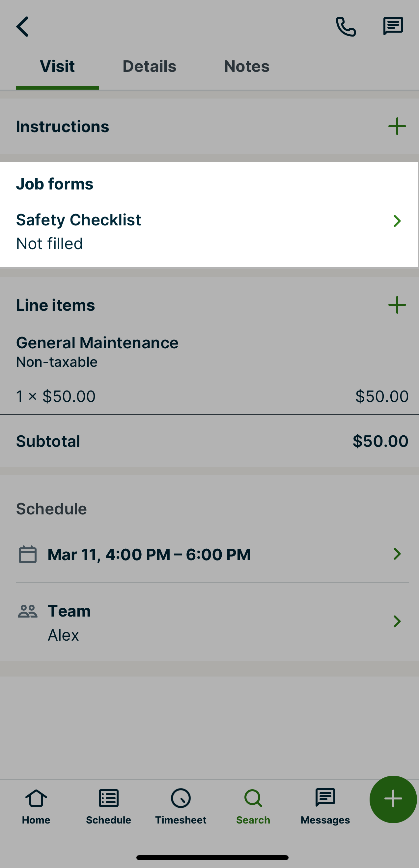Tap the back arrow icon

23,27
